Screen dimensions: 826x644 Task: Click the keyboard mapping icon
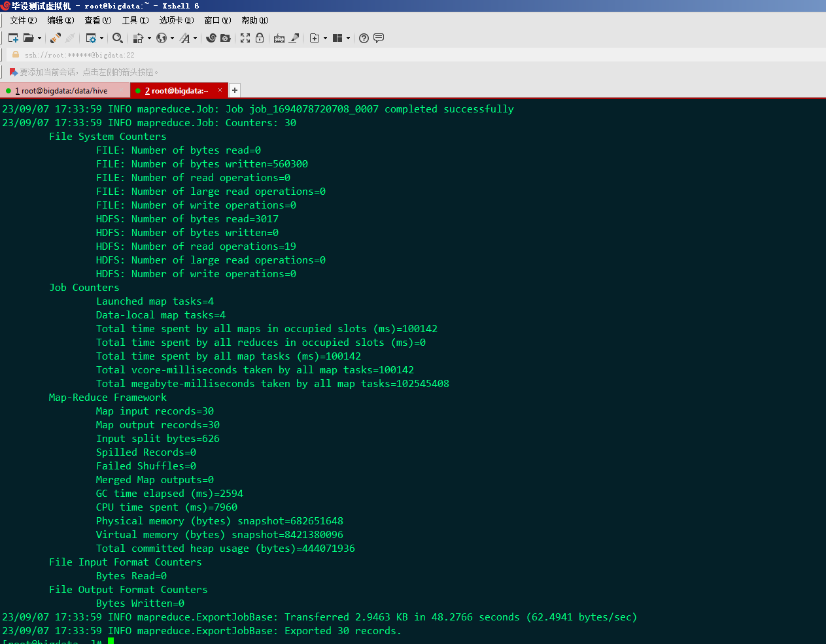point(279,38)
